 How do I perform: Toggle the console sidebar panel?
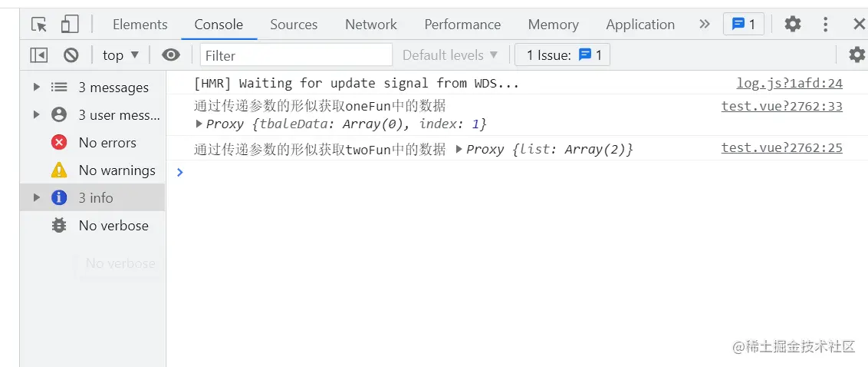click(39, 55)
